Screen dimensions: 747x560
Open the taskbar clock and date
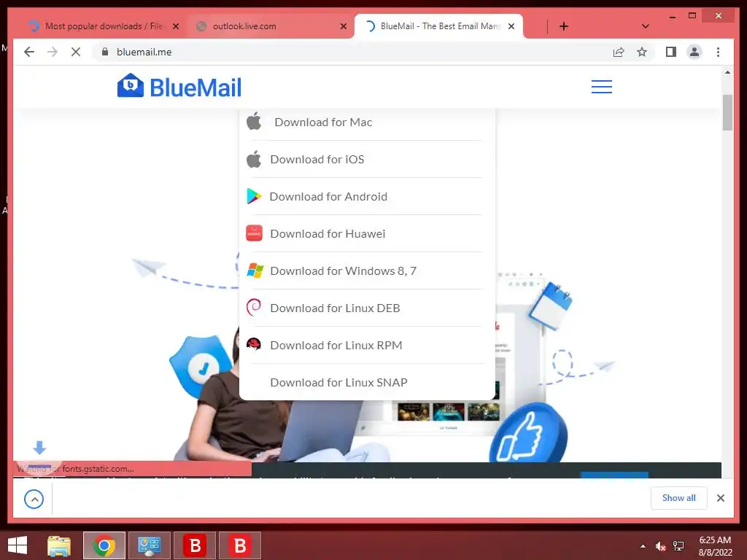[715, 546]
